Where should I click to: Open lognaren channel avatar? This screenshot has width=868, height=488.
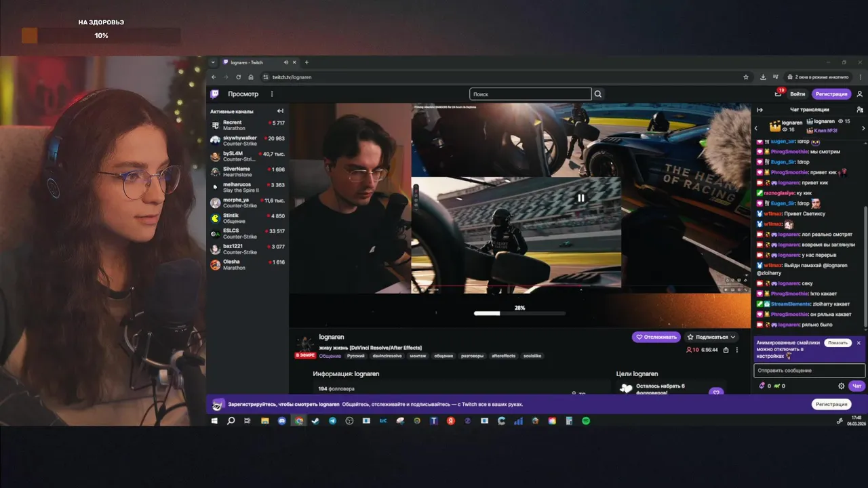pos(304,344)
